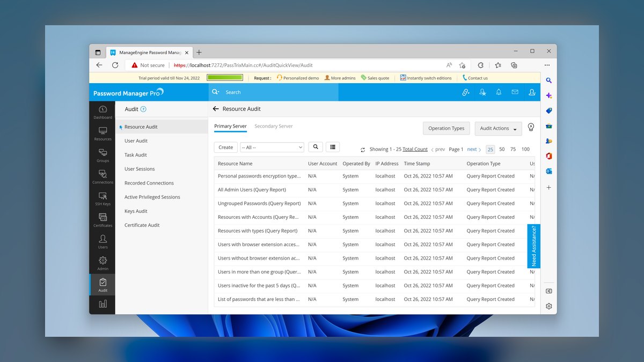Click the trial period green progress bar
Viewport: 644px width, 362px height.
coord(225,78)
